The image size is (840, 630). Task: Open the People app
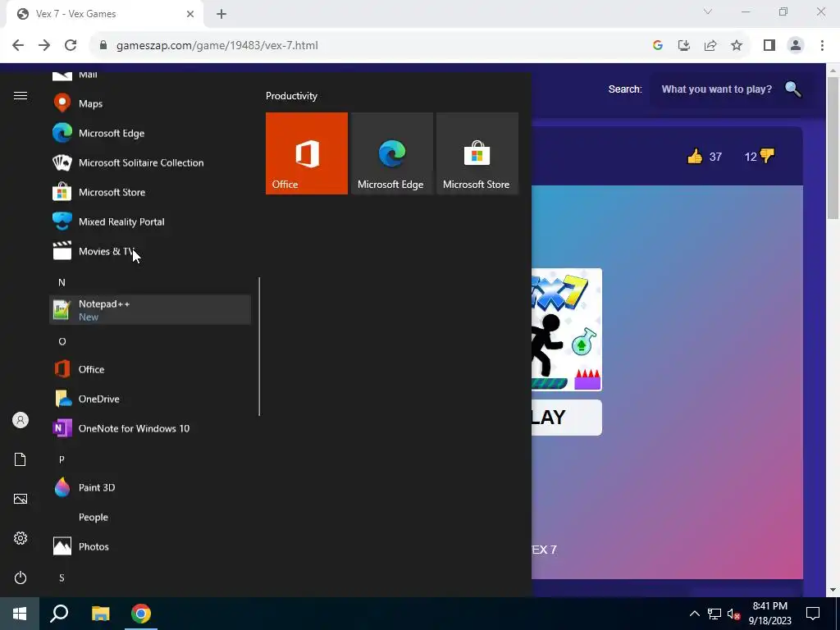coord(150,517)
